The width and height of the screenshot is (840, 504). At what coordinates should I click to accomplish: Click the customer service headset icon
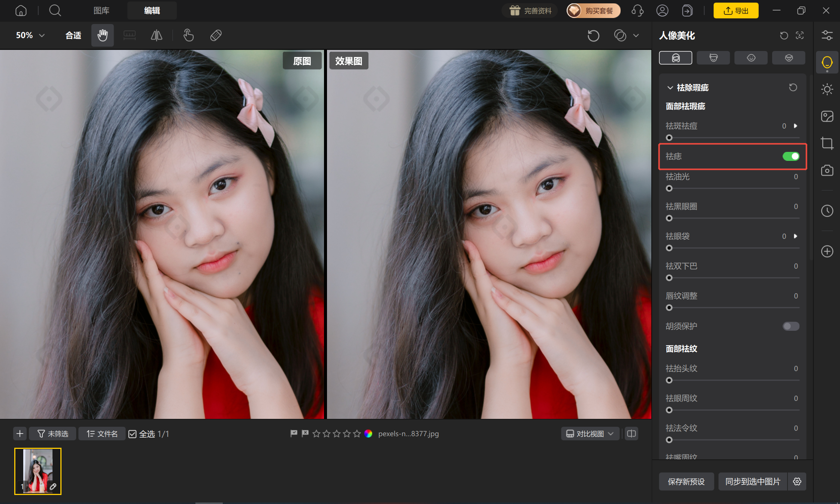[637, 10]
